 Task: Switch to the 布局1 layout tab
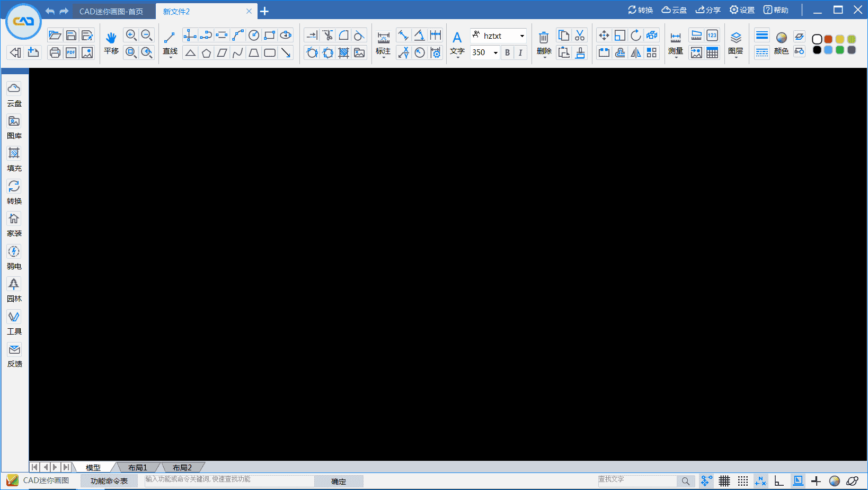point(137,468)
